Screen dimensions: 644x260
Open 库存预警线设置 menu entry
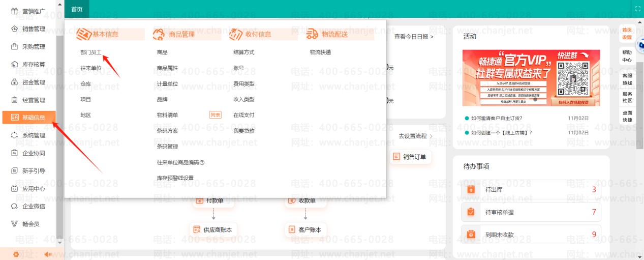click(x=175, y=178)
